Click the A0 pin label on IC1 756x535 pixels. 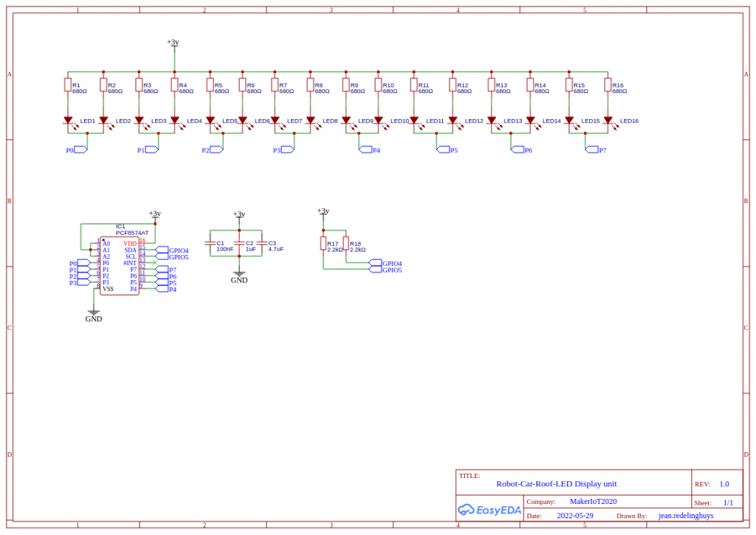point(106,244)
